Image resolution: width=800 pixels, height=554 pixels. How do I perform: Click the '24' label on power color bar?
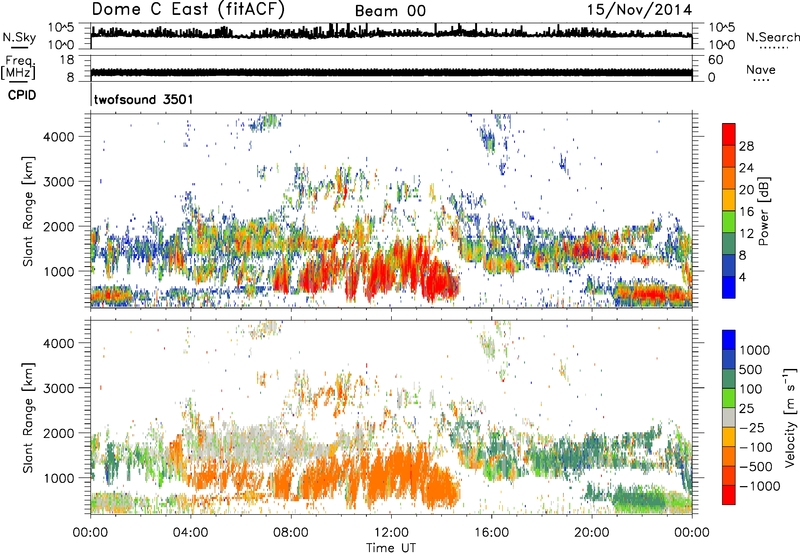(746, 168)
